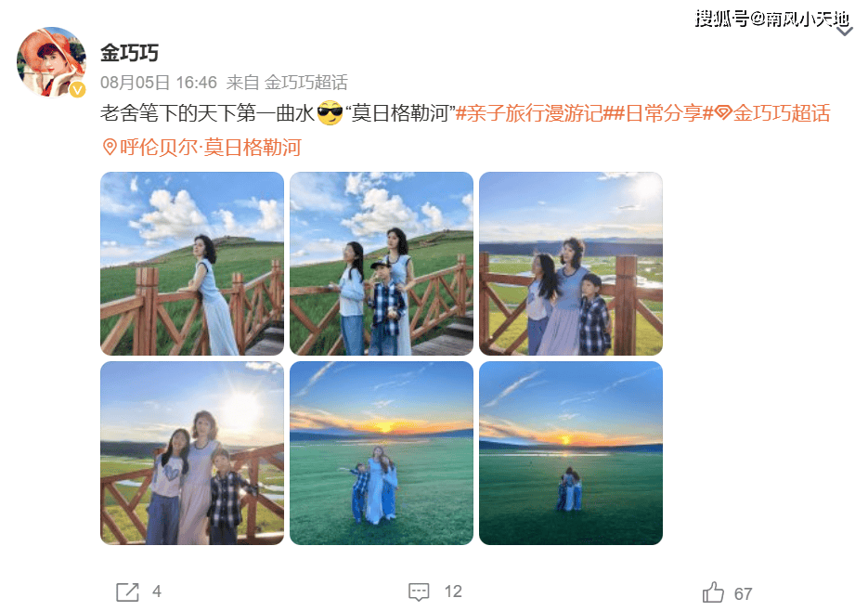Click the verified V badge on avatar

point(77,89)
